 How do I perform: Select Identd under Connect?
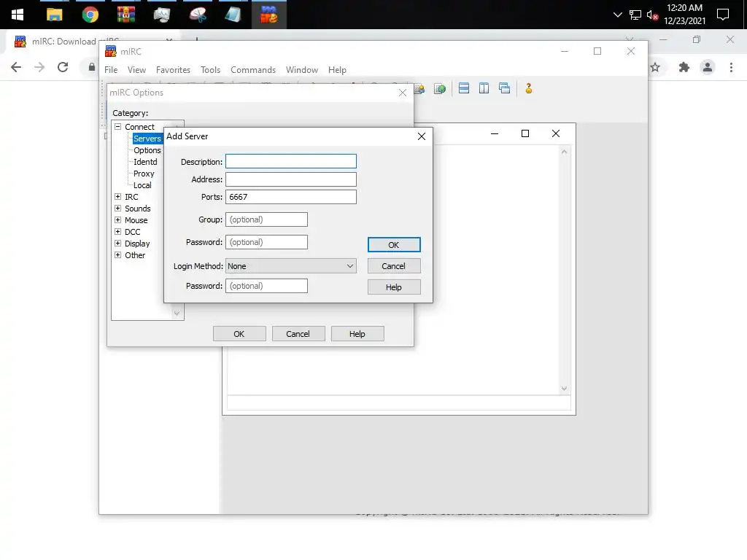point(145,162)
